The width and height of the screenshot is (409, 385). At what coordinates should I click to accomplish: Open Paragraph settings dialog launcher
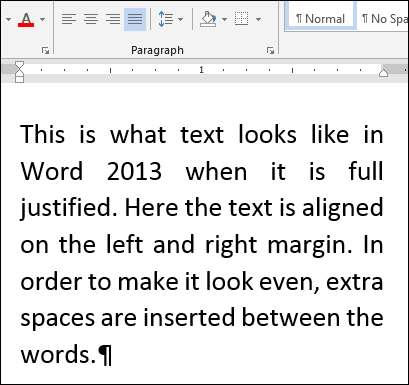[x=270, y=51]
